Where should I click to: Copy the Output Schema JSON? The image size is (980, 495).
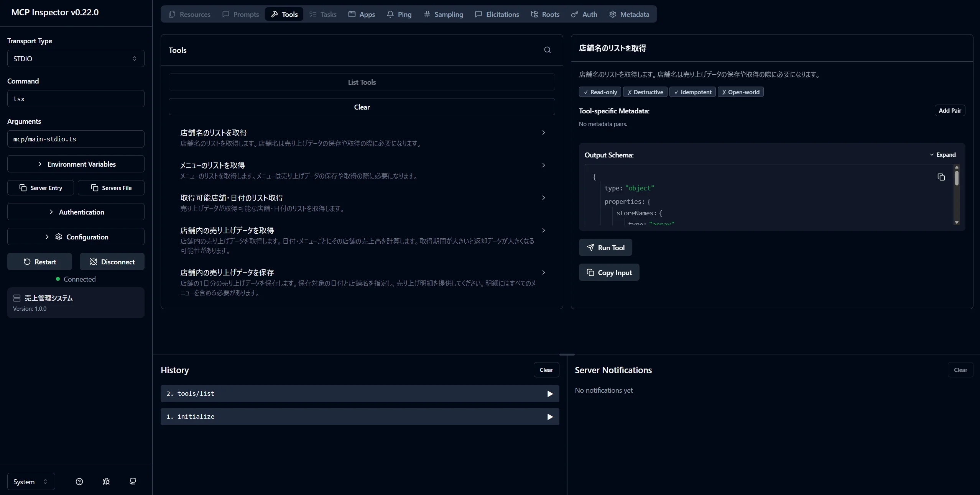(x=941, y=177)
